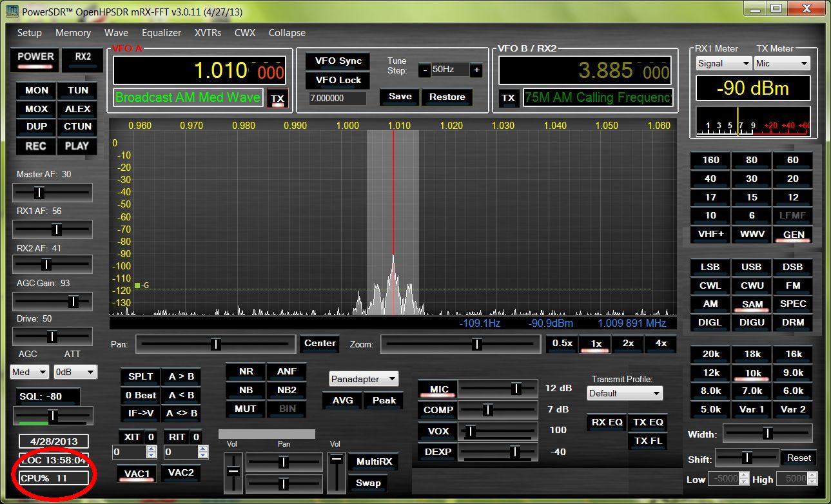Click the Center pan button
This screenshot has height=504, width=831.
(x=320, y=344)
